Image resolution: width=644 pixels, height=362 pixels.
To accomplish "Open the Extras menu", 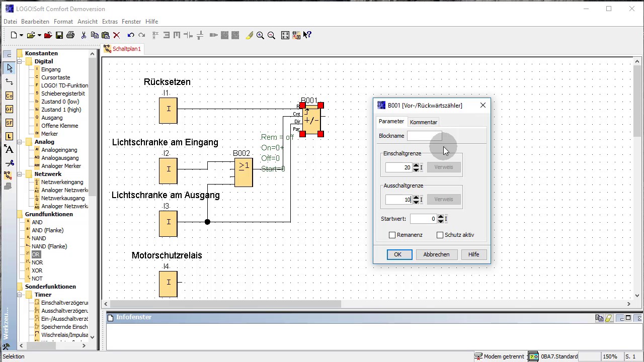I will [x=110, y=22].
